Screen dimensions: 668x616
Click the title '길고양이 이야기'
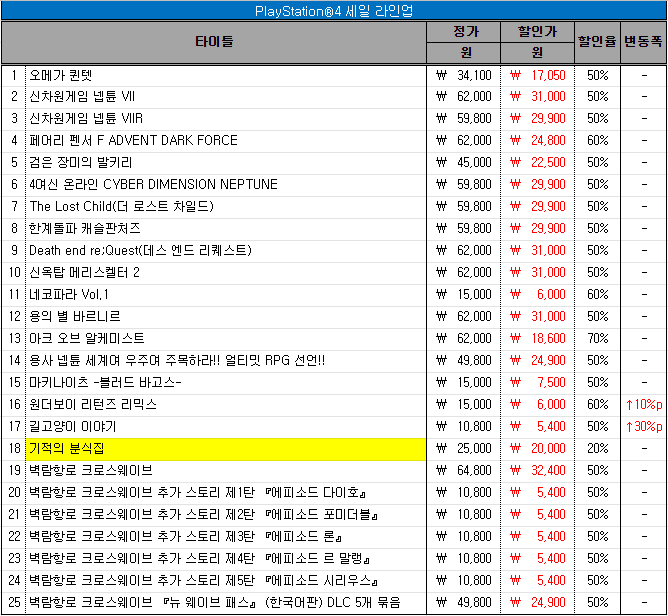[72, 427]
